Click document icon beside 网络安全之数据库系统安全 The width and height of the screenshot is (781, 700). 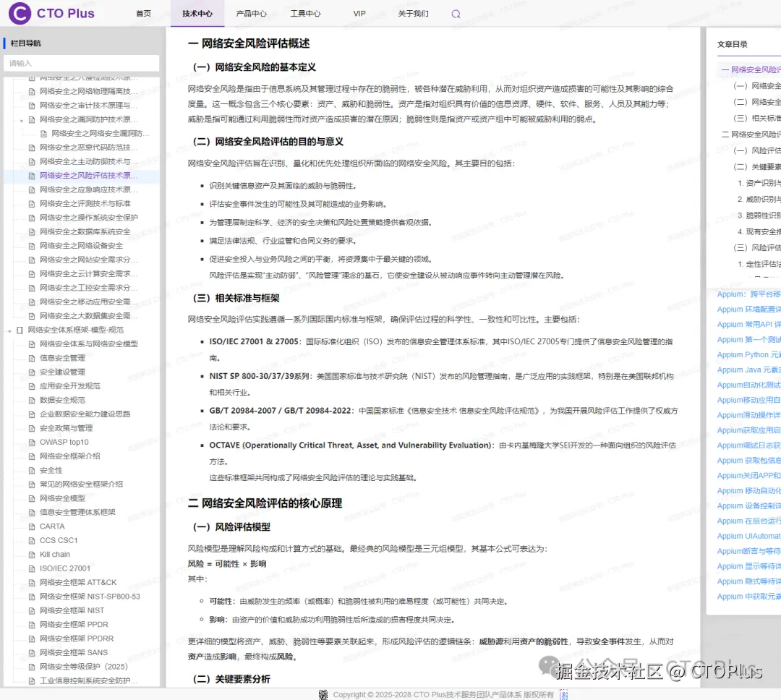(32, 232)
